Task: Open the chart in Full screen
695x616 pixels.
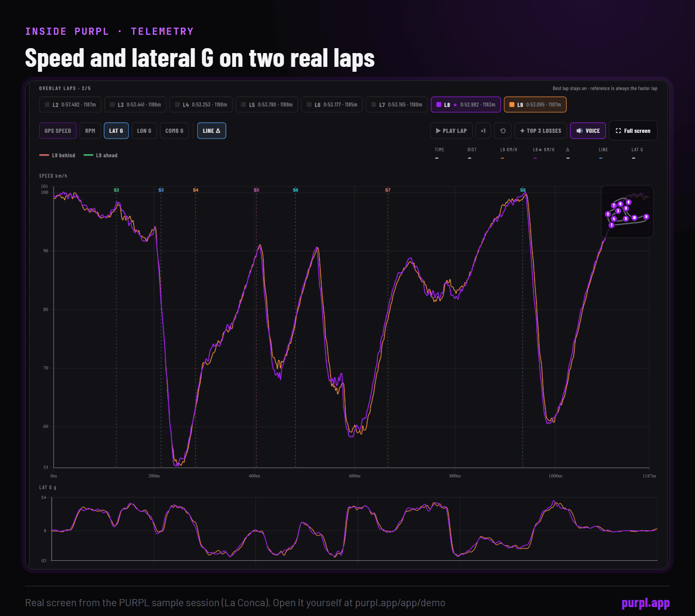Action: pyautogui.click(x=633, y=131)
